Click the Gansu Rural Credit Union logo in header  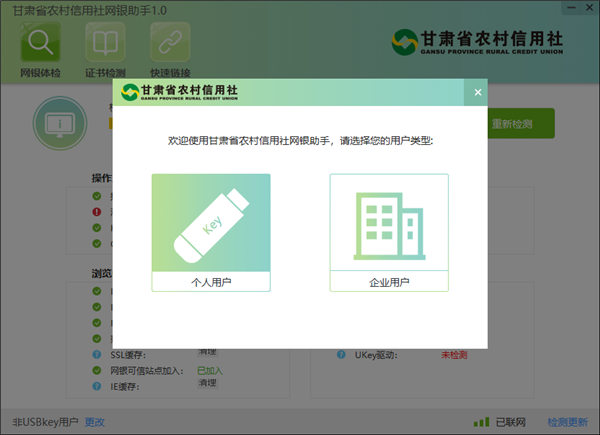[477, 42]
